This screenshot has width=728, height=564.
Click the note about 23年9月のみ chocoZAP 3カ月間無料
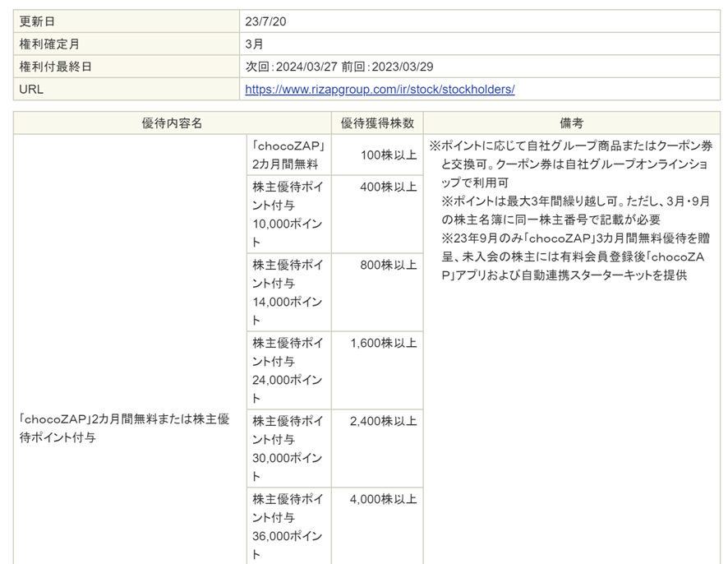point(576,257)
